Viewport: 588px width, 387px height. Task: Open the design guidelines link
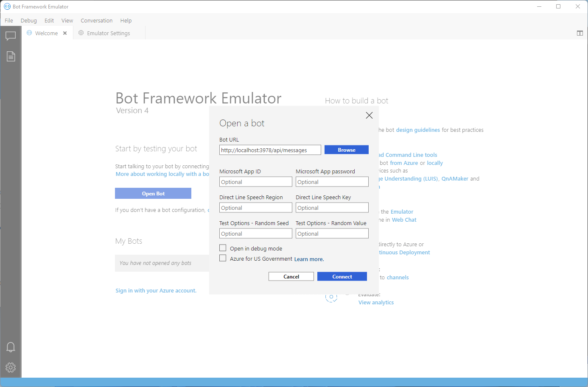click(x=418, y=130)
